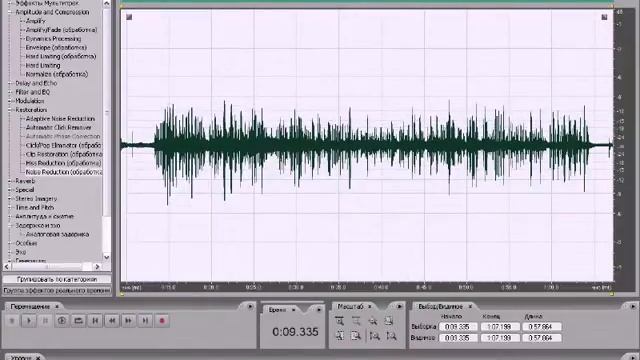Collapse the Задержка и эхо category
The height and width of the screenshot is (360, 640).
[x=10, y=225]
